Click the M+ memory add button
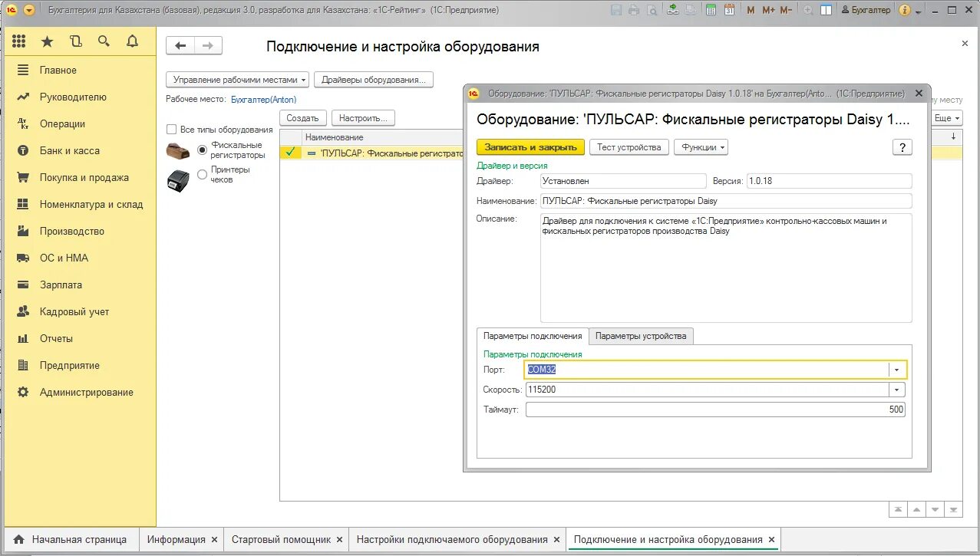This screenshot has width=980, height=556. (767, 10)
